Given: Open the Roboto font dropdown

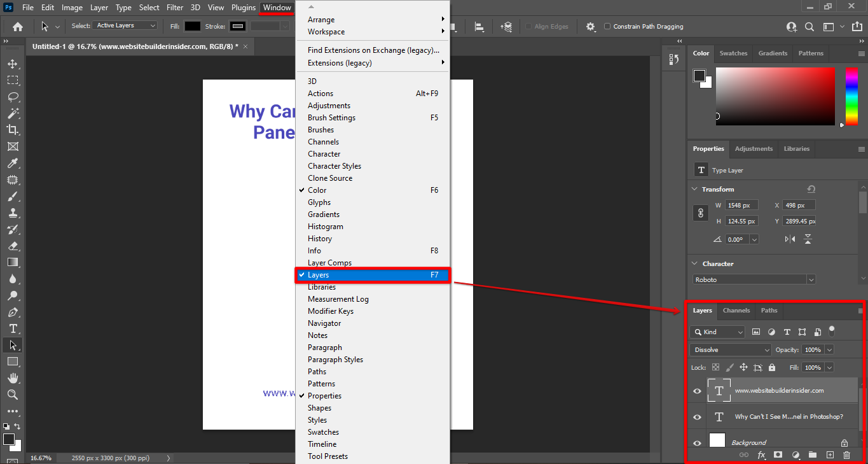Looking at the screenshot, I should tap(753, 279).
